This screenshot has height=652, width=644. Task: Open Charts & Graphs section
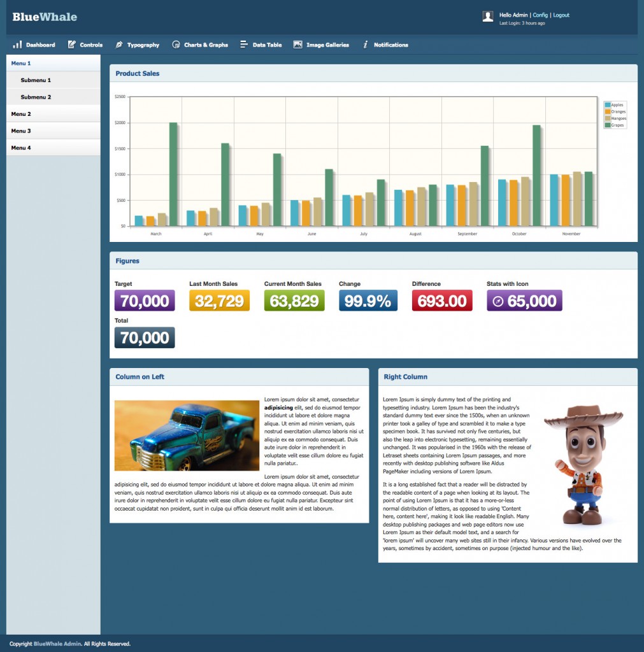(x=200, y=45)
